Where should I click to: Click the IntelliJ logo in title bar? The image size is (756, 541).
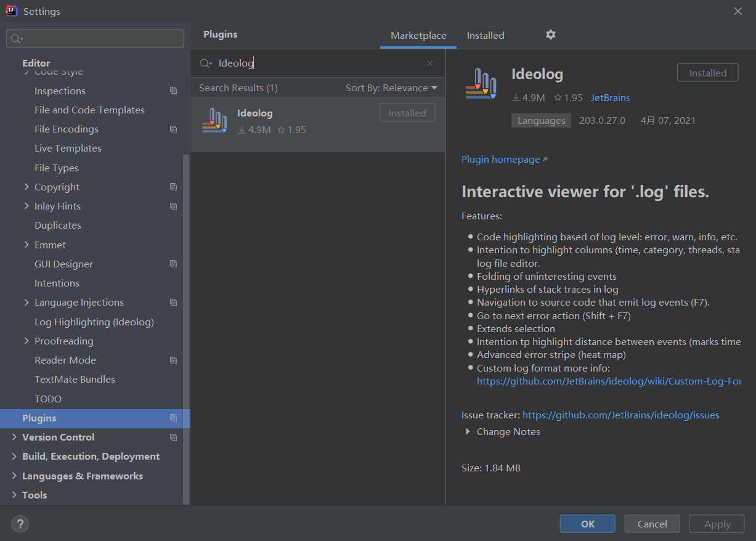(x=12, y=11)
